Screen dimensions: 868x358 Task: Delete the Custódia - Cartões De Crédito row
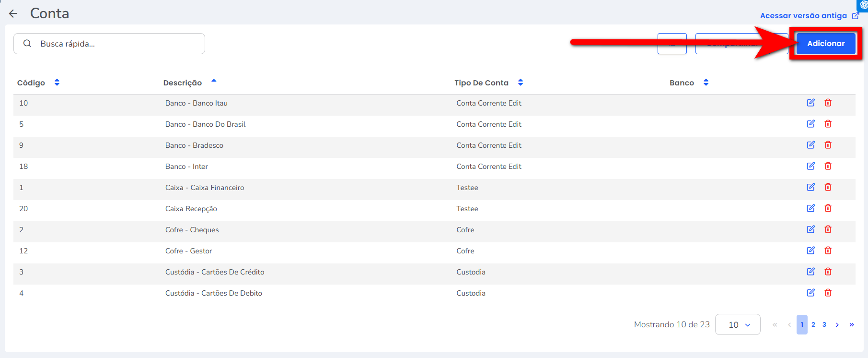(x=828, y=272)
